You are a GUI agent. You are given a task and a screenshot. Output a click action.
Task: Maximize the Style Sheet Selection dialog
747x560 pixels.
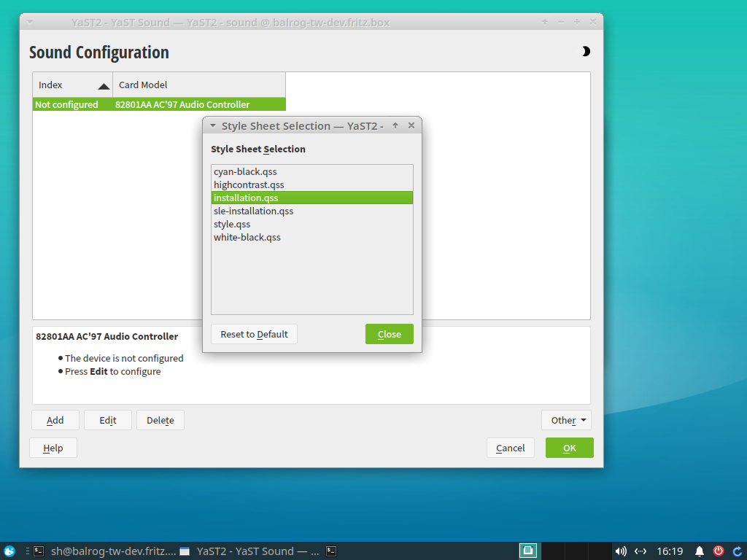click(x=395, y=125)
